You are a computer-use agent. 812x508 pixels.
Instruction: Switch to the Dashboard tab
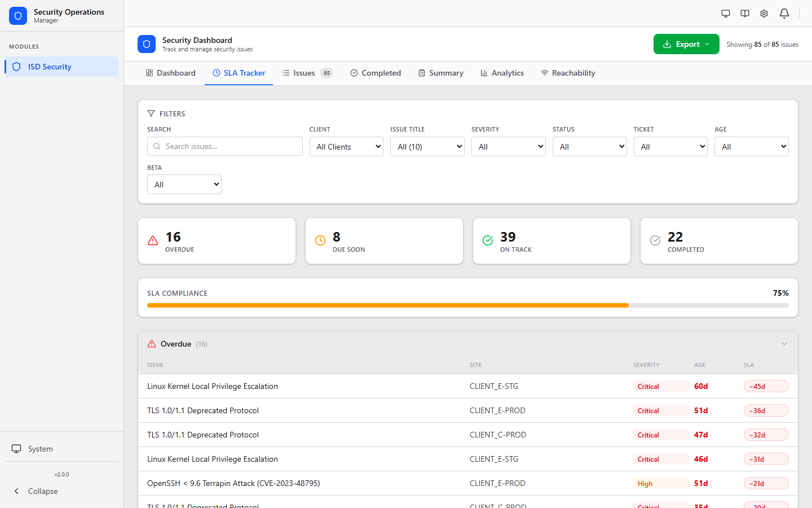pyautogui.click(x=170, y=73)
